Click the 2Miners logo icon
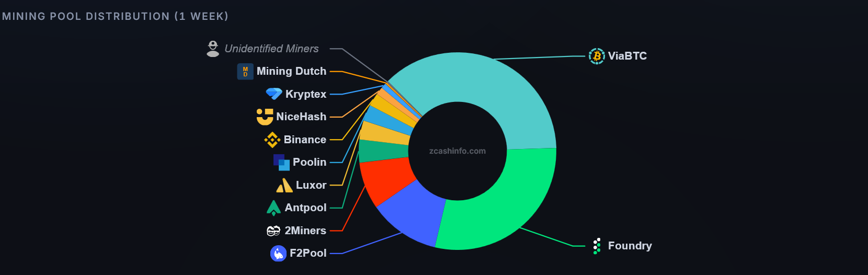Viewport: 868px width, 275px height. 273,231
